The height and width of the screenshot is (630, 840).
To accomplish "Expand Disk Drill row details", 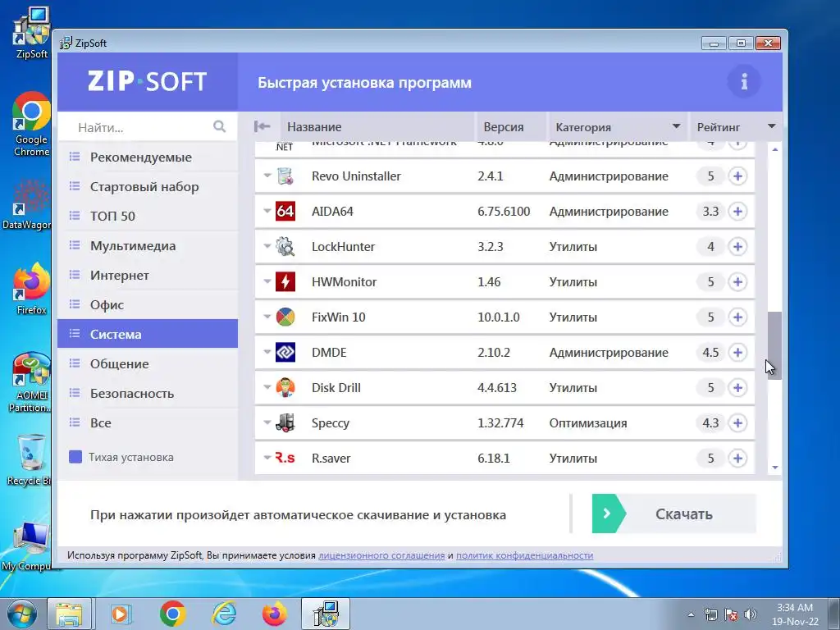I will pyautogui.click(x=267, y=387).
